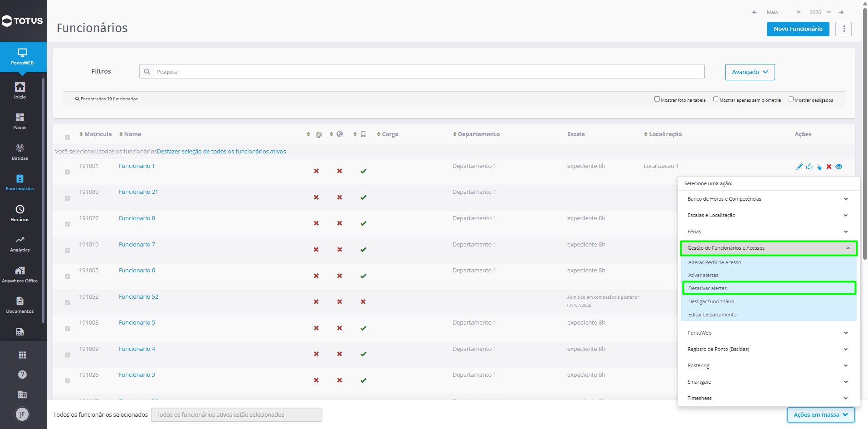This screenshot has height=429, width=868.
Task: Toggle checkbox for employee 191080
Action: click(x=67, y=198)
